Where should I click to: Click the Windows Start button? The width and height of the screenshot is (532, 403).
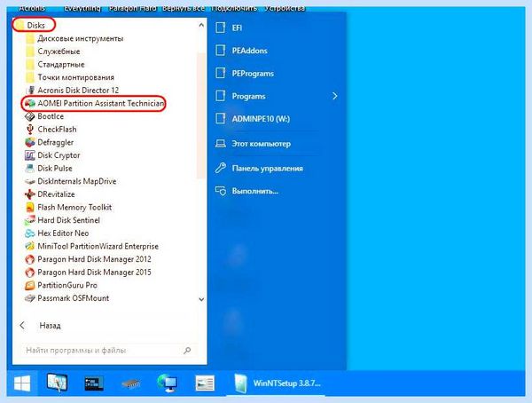coord(22,383)
